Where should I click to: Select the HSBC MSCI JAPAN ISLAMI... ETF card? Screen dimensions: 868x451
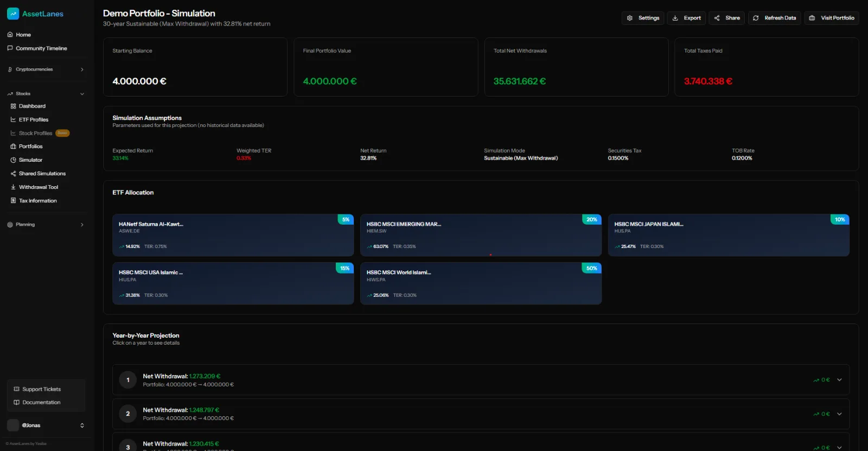pos(729,235)
